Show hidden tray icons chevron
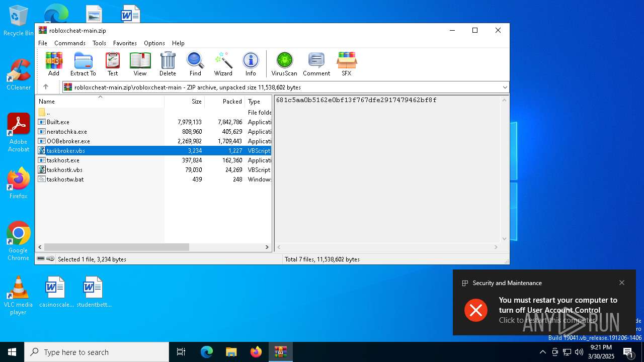Screen dimensions: 644x362 point(542,352)
